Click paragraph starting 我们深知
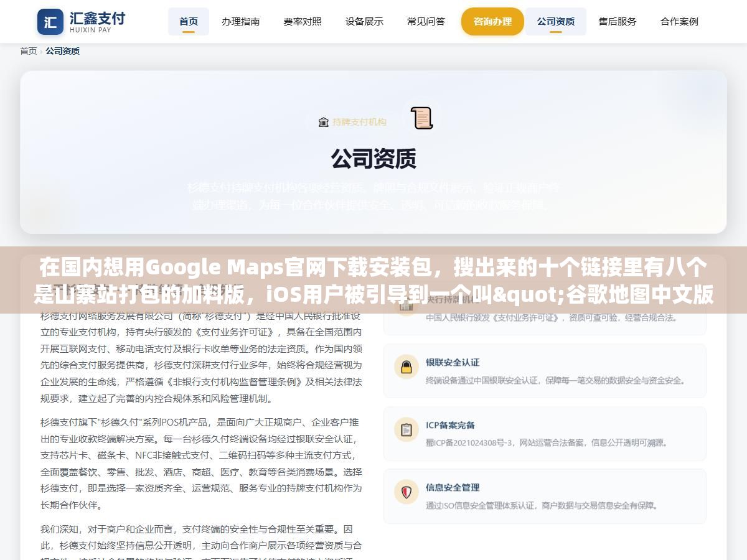The width and height of the screenshot is (747, 560). [201, 541]
